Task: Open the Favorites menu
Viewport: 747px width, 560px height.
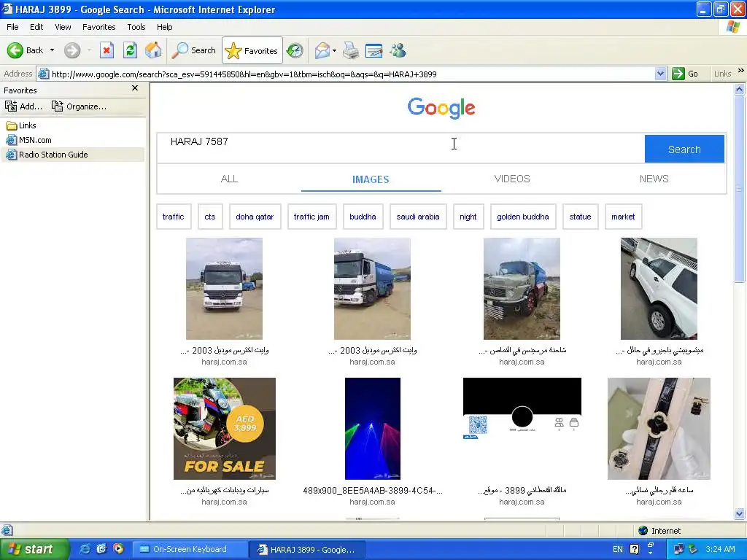Action: [99, 27]
